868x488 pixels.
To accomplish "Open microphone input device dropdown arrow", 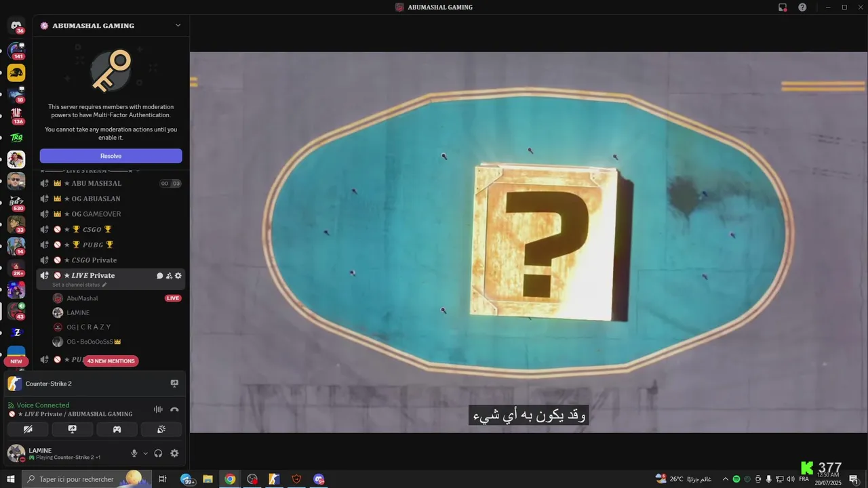I will pos(145,453).
